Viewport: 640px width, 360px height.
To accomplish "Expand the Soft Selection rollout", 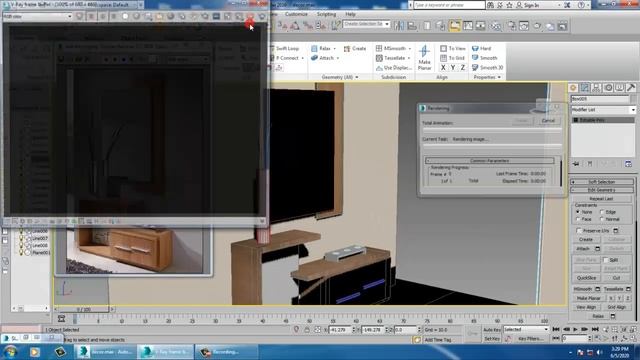I will (602, 182).
